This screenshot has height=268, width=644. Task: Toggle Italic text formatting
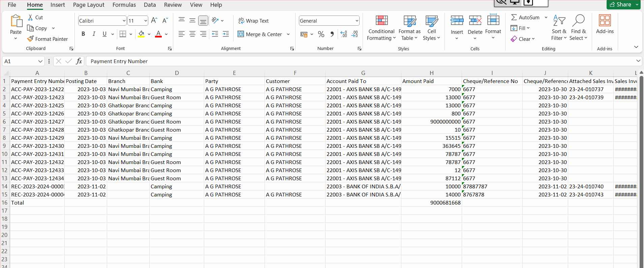coord(94,34)
